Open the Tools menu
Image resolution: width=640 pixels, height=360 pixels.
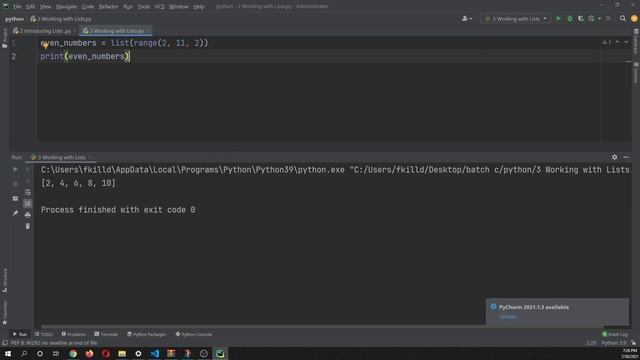pyautogui.click(x=144, y=7)
